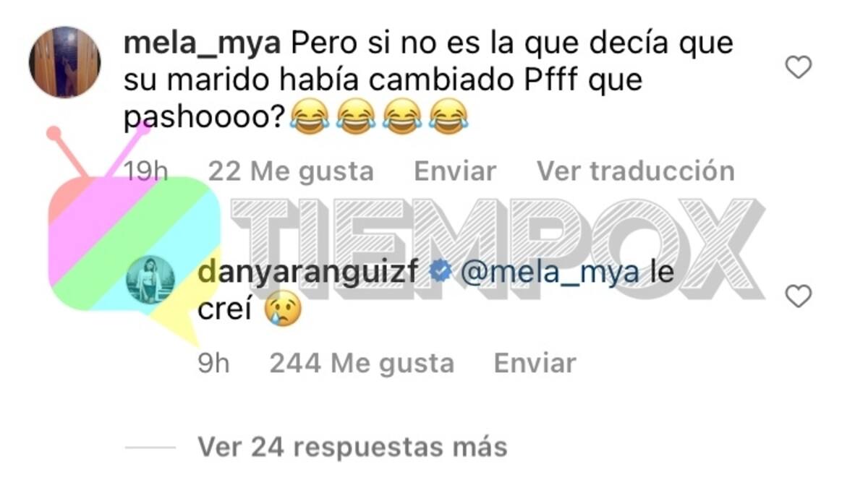
Task: Expand Ver 24 respuestas más
Action: tap(352, 447)
